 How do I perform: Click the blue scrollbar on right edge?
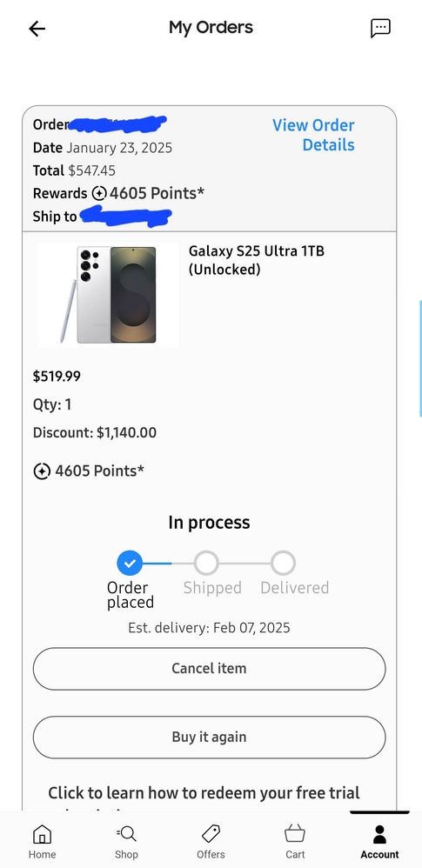[x=420, y=358]
